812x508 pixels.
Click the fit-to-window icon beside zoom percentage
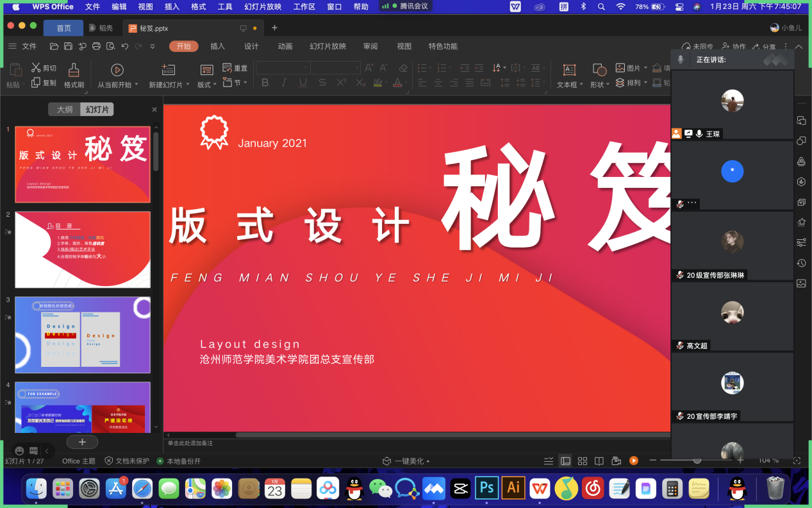797,461
